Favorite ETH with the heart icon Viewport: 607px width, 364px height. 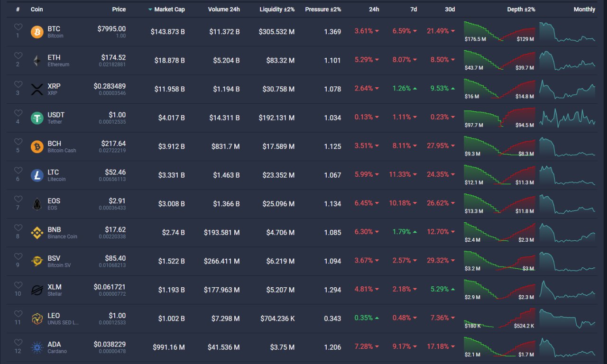18,55
